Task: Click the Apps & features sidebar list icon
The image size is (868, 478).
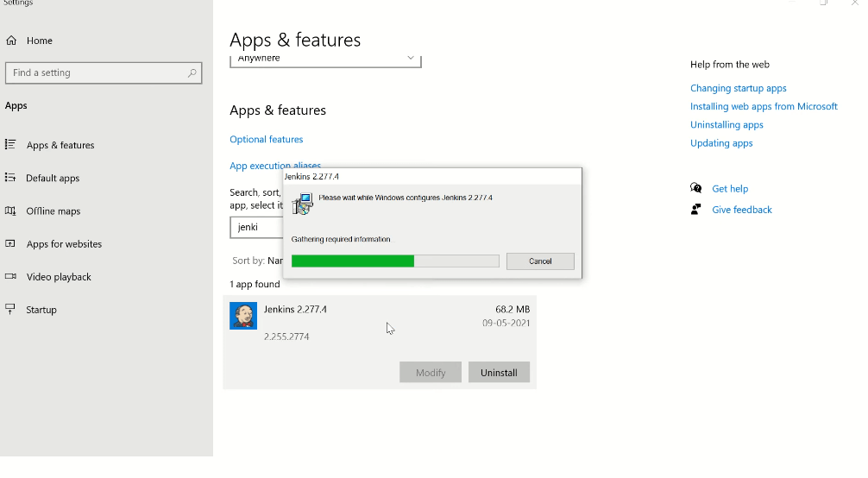Action: tap(10, 145)
